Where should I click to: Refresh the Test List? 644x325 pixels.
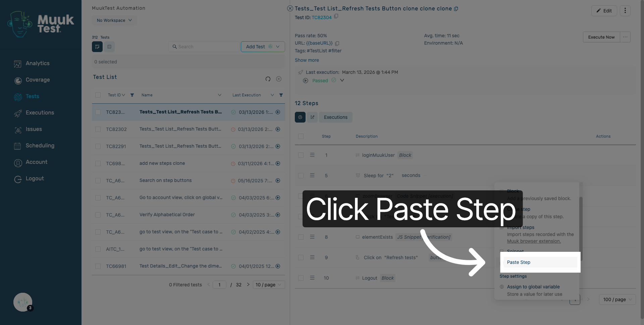click(x=268, y=79)
